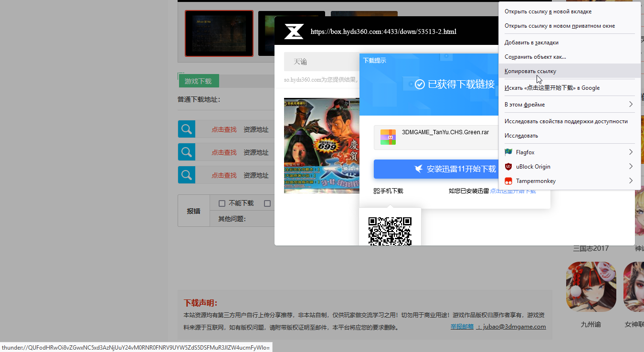Image resolution: width=644 pixels, height=352 pixels.
Task: Click the 三国志2017 game label
Action: tap(591, 248)
